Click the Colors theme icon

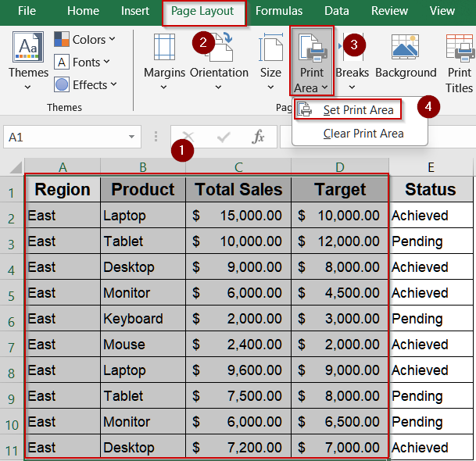(x=62, y=39)
